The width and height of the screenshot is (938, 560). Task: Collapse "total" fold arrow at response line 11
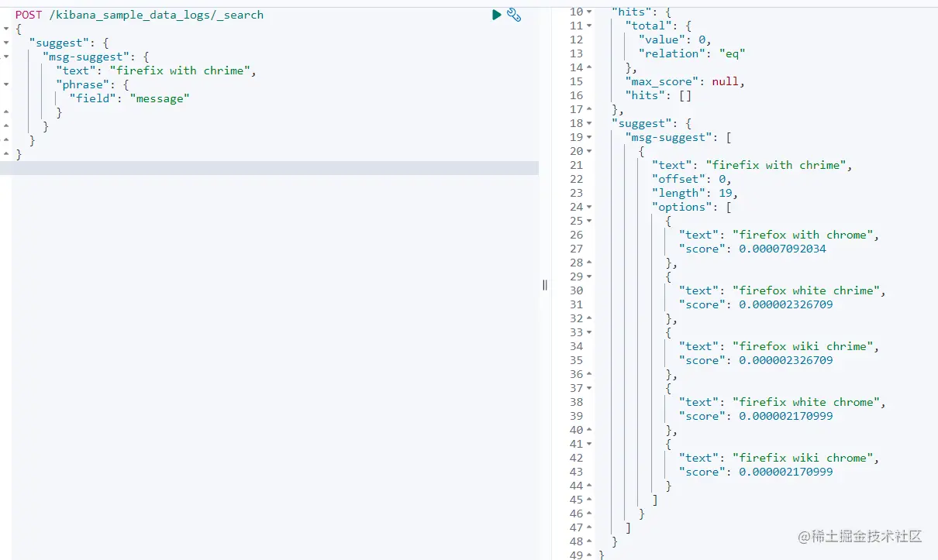590,26
